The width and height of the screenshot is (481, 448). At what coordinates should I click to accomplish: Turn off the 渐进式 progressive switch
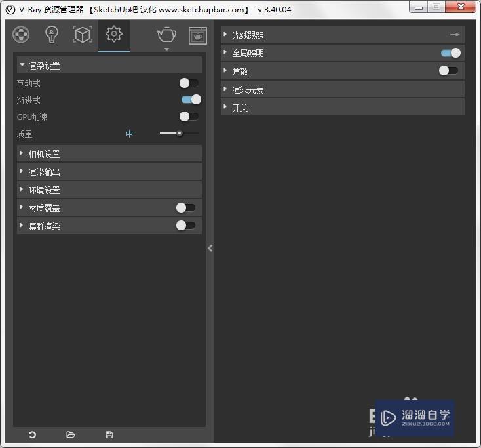tap(191, 100)
